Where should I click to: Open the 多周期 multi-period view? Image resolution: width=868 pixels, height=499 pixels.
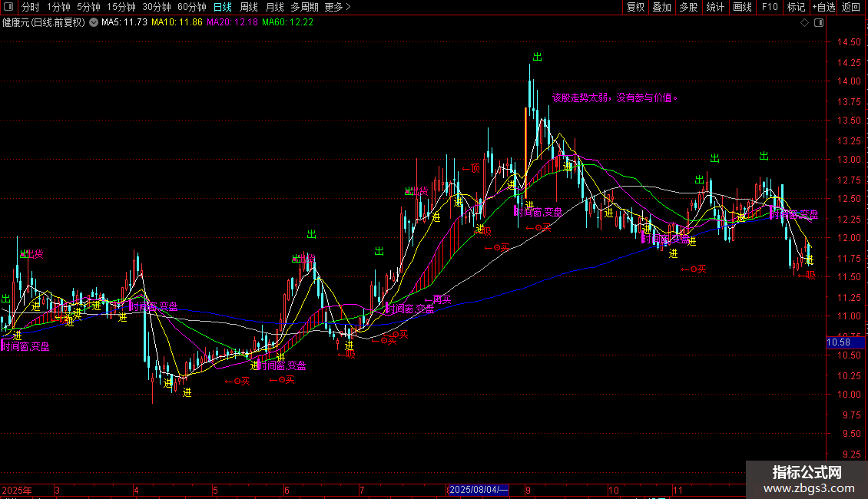coord(304,7)
